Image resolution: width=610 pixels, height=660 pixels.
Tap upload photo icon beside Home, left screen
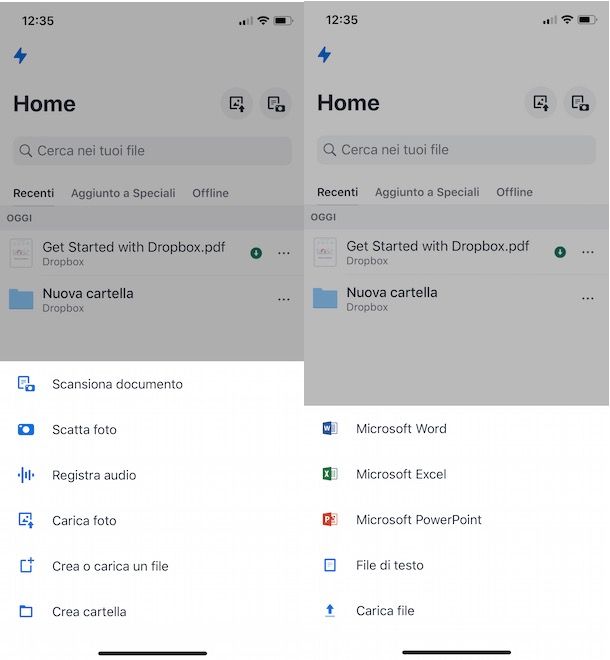(237, 104)
